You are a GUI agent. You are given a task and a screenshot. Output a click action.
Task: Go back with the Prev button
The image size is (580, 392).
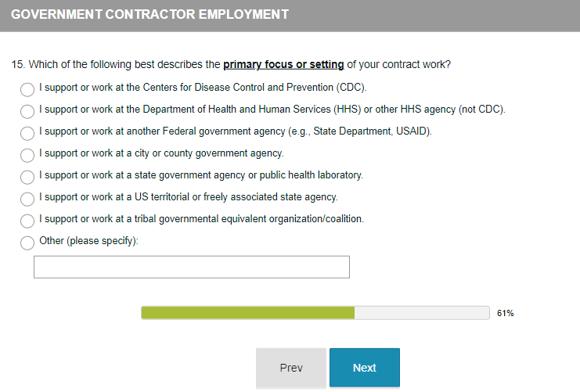[x=291, y=368]
